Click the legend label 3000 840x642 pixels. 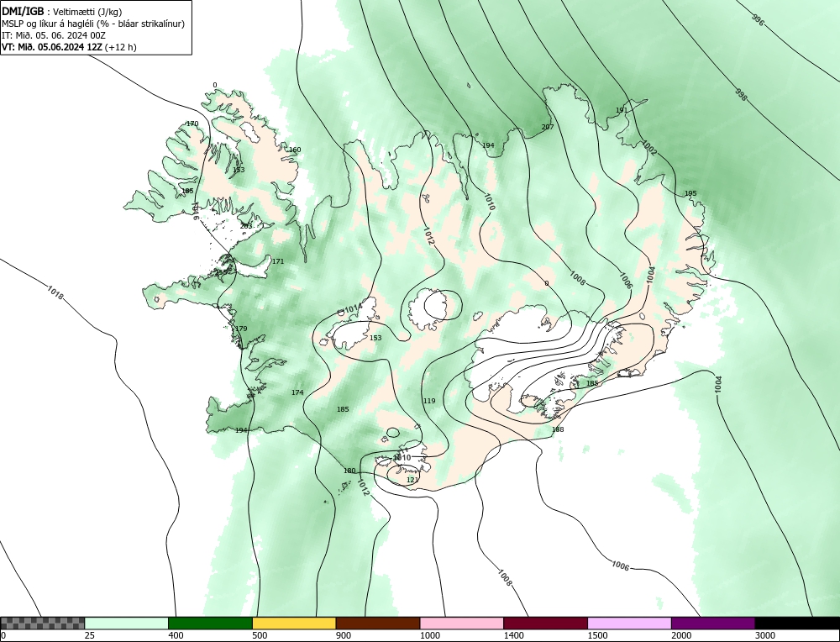(764, 635)
